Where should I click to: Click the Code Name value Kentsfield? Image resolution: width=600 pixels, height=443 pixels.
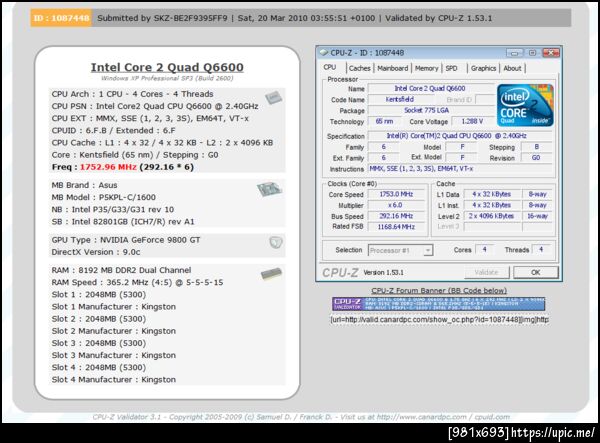point(399,99)
